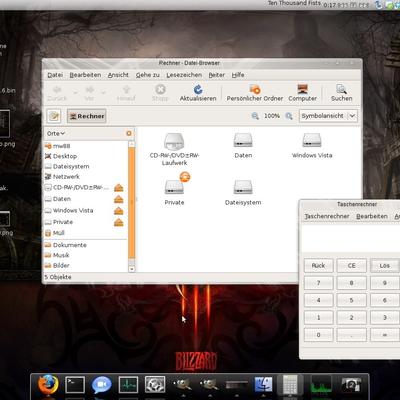
Task: Open forward history arrow beside Vor
Action: (104, 92)
